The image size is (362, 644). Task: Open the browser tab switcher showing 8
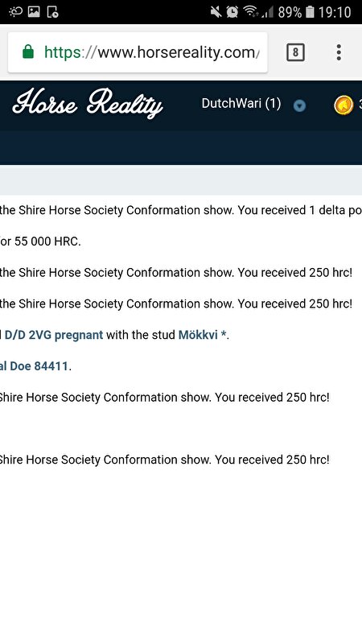click(295, 52)
